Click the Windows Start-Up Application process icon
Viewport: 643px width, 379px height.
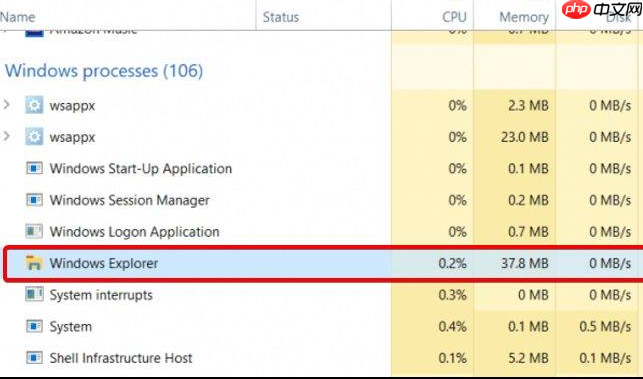point(34,168)
